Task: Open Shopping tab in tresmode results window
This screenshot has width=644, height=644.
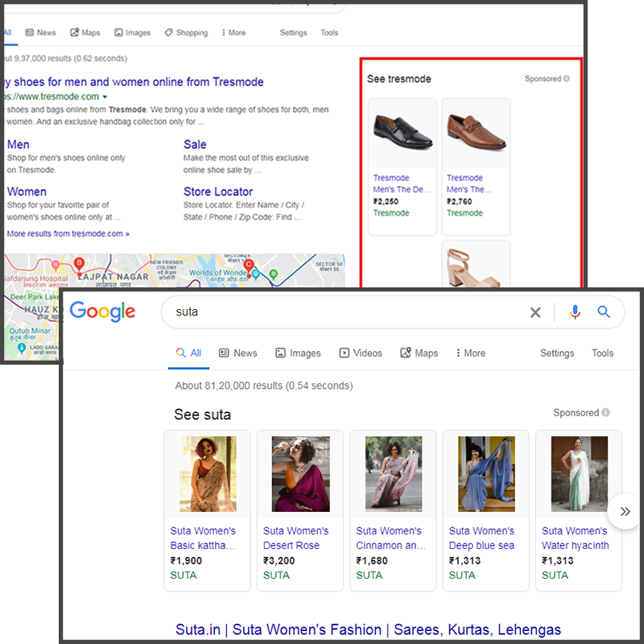Action: coord(186,32)
